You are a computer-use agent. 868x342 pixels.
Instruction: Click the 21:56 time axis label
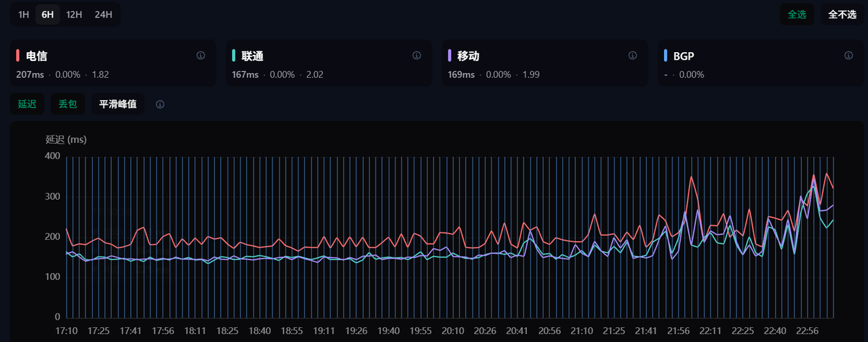678,331
